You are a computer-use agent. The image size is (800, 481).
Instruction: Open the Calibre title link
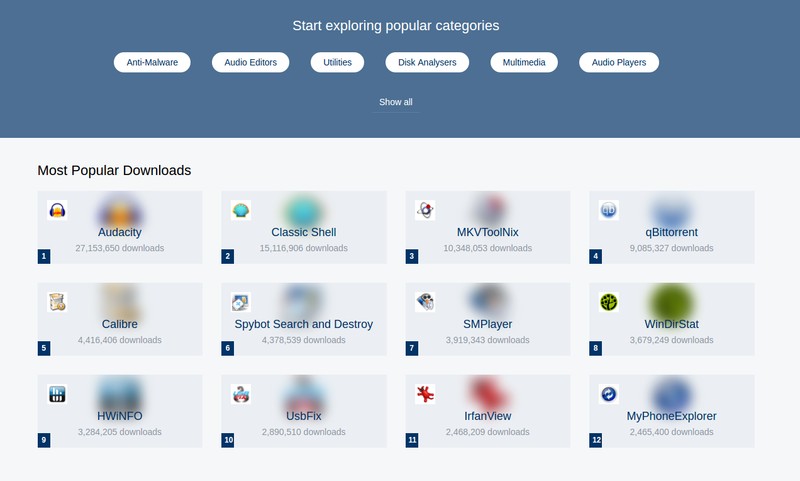(120, 324)
